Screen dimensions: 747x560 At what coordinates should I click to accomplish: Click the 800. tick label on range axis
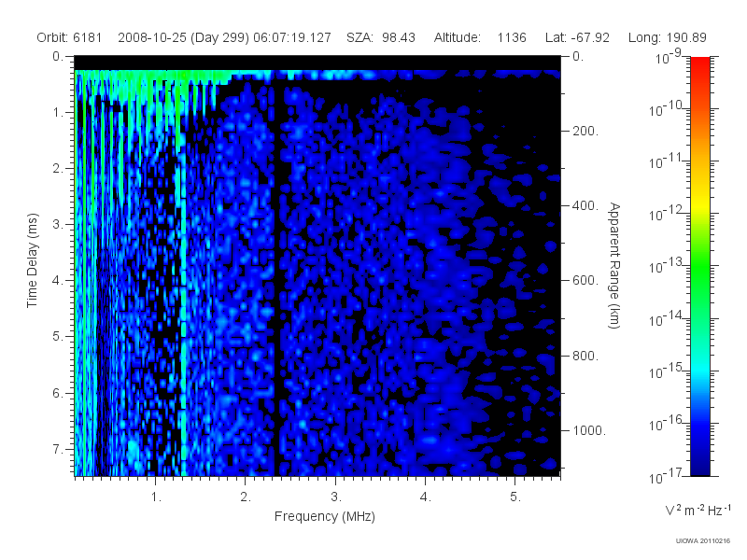(x=585, y=356)
